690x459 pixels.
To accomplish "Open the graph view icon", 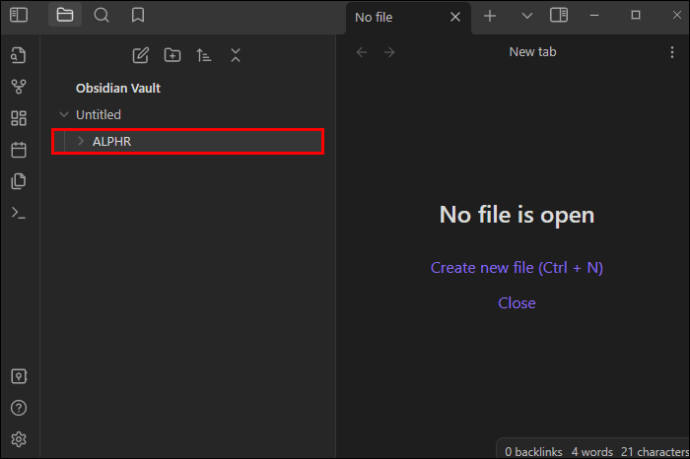I will point(18,87).
